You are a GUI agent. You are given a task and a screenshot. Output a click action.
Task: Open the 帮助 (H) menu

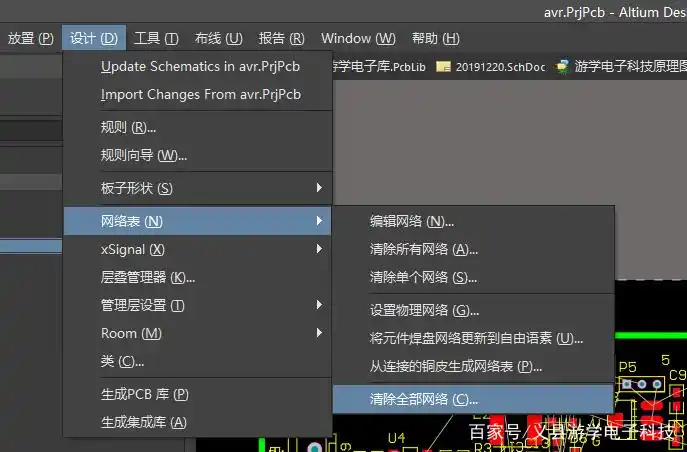coord(436,38)
